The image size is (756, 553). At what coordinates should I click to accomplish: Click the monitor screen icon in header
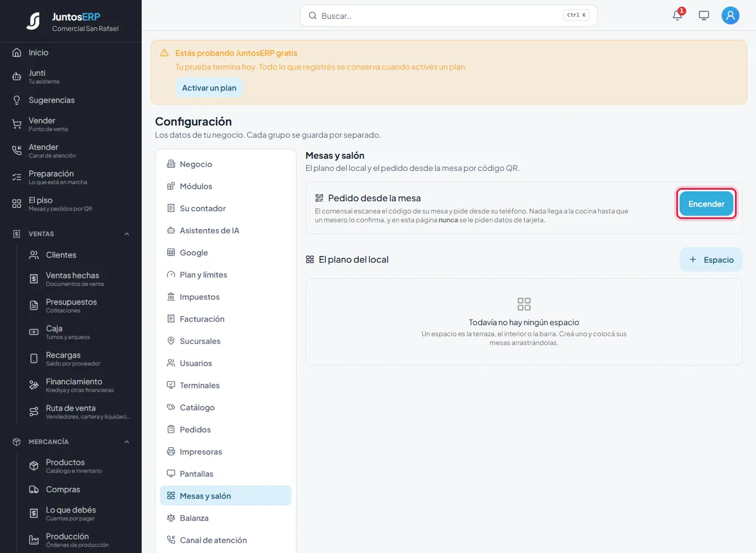tap(704, 15)
